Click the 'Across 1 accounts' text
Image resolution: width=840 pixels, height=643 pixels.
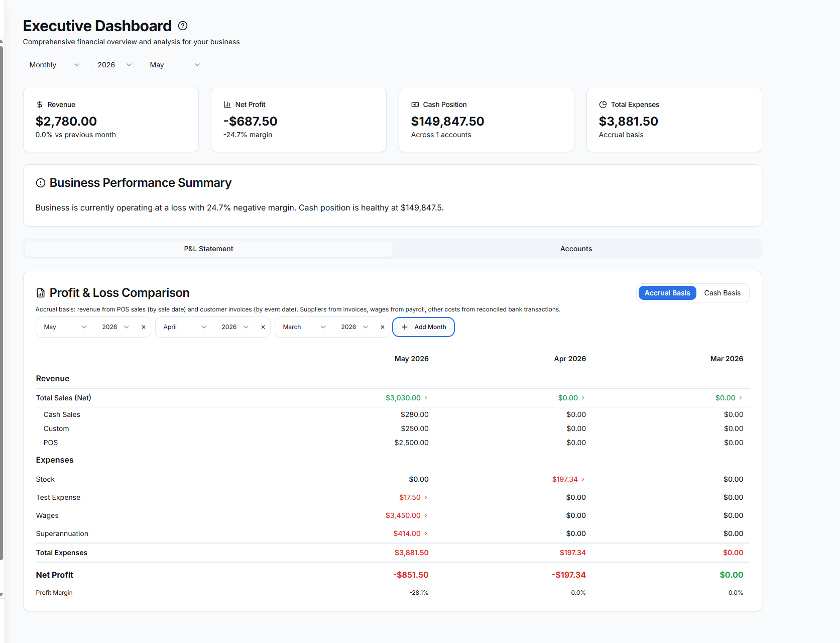click(441, 135)
